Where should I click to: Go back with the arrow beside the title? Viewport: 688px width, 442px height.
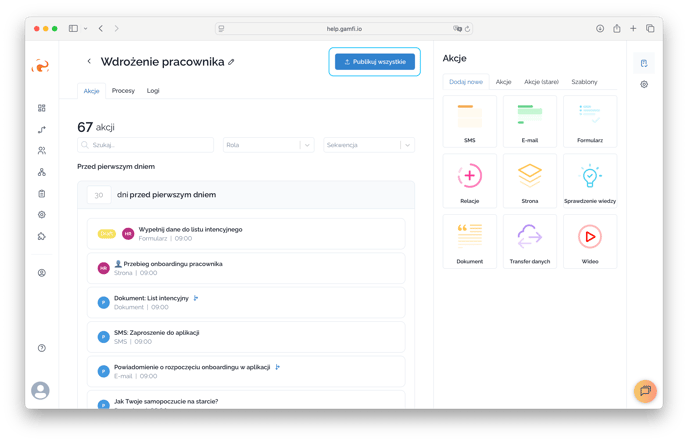pos(89,62)
